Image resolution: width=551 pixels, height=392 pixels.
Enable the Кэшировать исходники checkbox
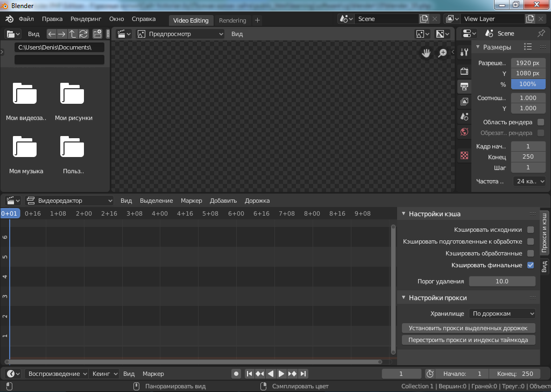[x=531, y=230]
